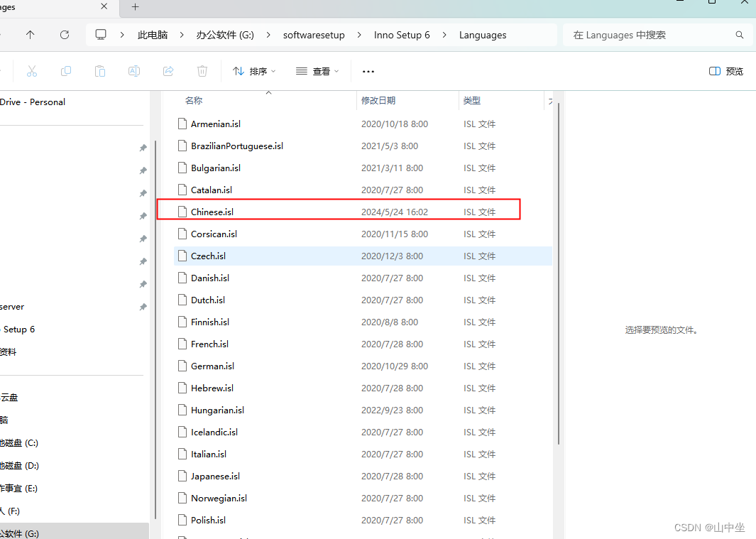
Task: Click the Rename icon in toolbar
Action: [x=134, y=72]
